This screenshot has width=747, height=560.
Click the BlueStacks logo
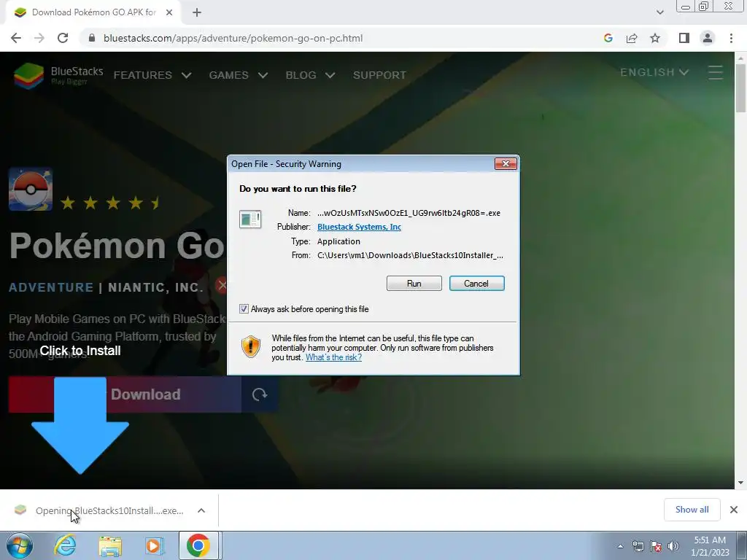(58, 75)
